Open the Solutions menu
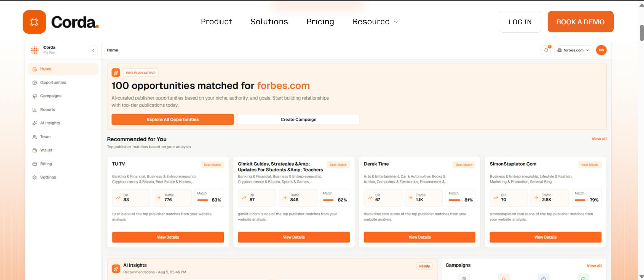 point(269,22)
